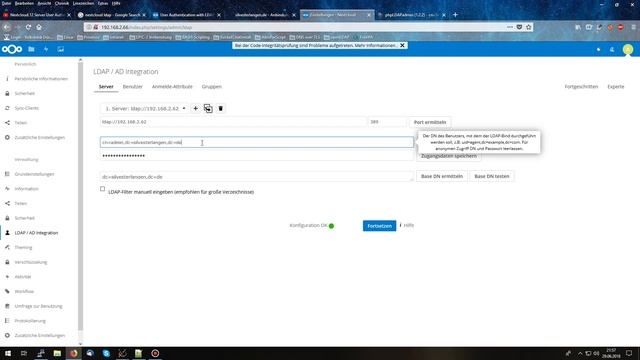Click the Firefox icon in the taskbar
Viewport: 640px width, 360px height.
tap(73, 353)
